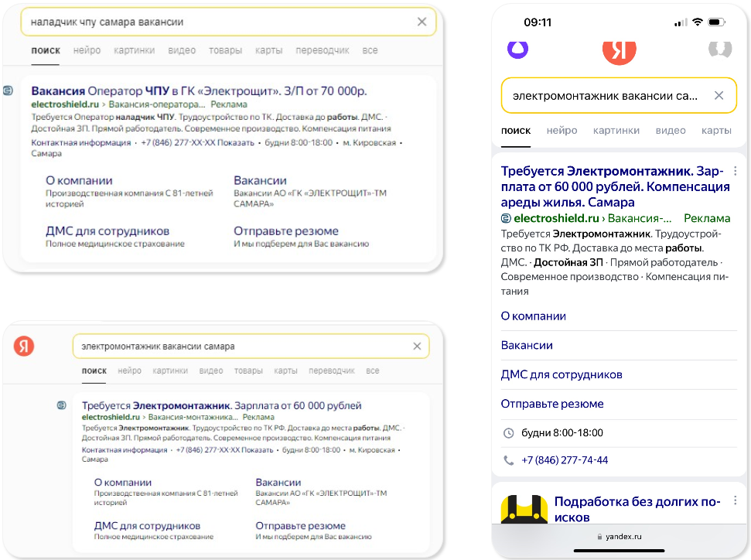Tap the purple Alice assistant icon
This screenshot has width=751, height=560.
coord(517,50)
